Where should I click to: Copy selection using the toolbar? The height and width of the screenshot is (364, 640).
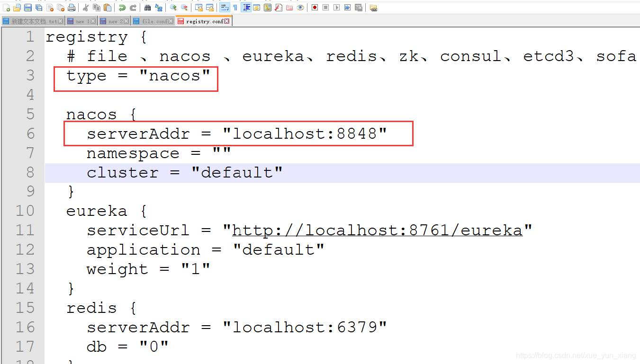[x=97, y=8]
